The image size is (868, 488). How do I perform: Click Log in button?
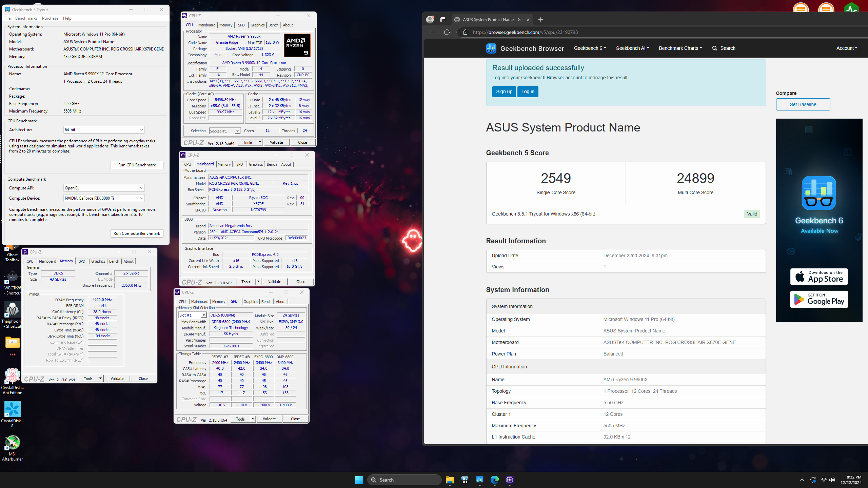click(x=528, y=91)
